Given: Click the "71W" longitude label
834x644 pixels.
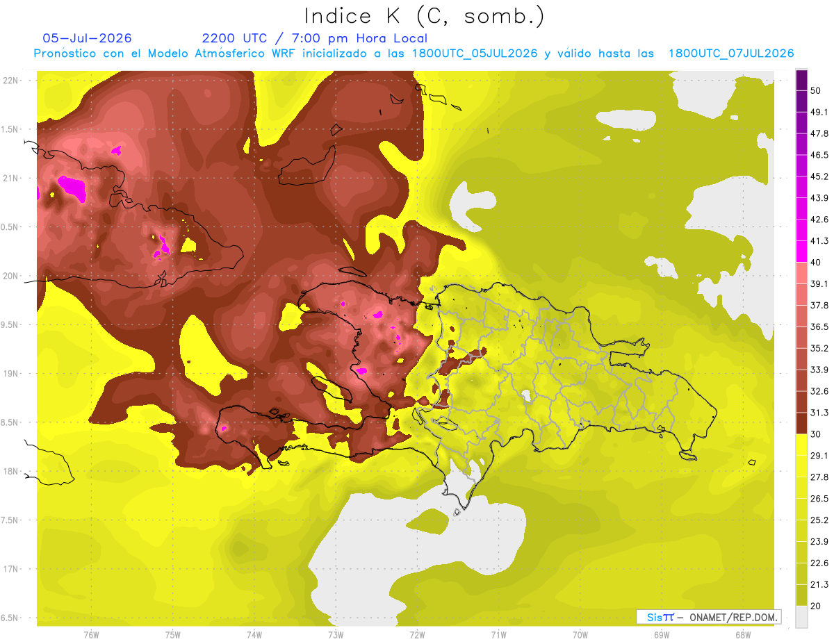Looking at the screenshot, I should (498, 634).
